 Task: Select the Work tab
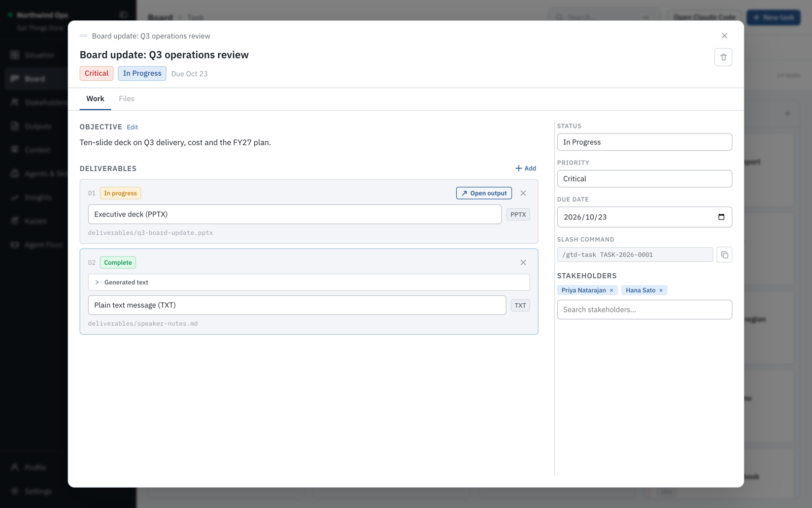pos(95,99)
